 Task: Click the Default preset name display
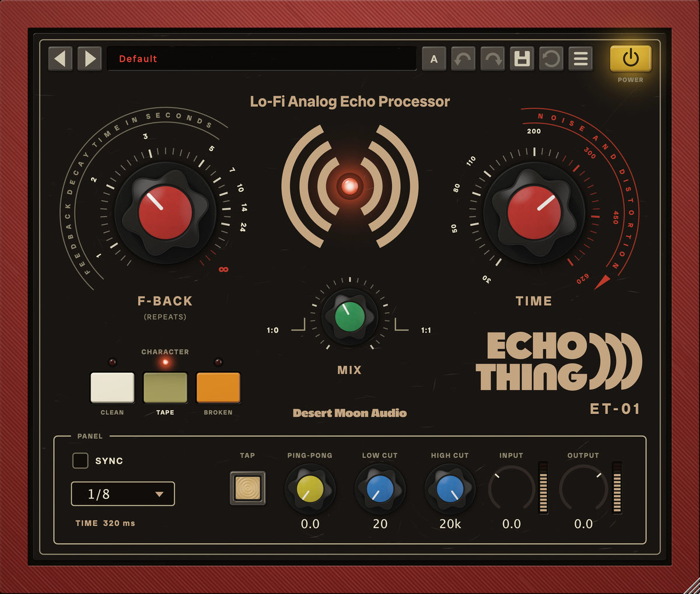pos(262,58)
